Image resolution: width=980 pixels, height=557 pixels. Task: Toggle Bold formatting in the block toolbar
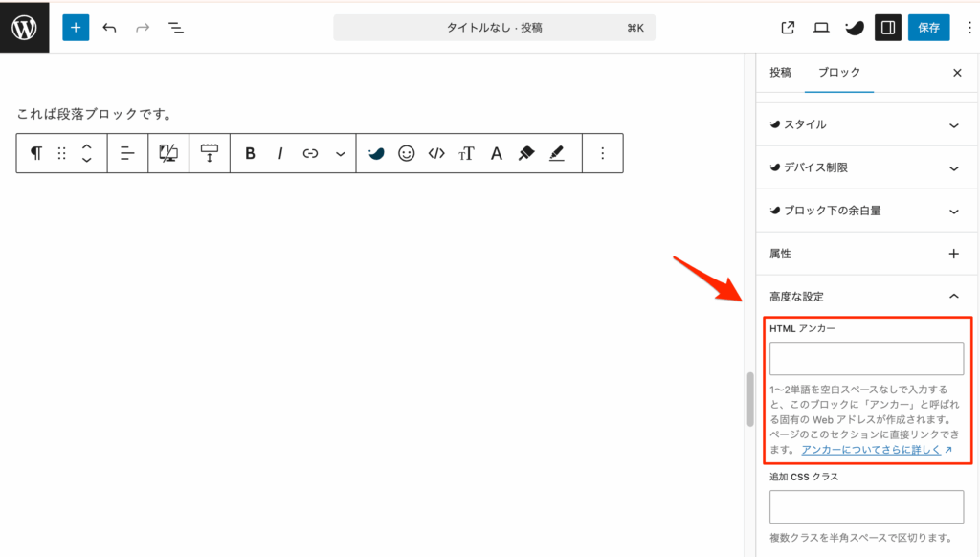coord(250,153)
